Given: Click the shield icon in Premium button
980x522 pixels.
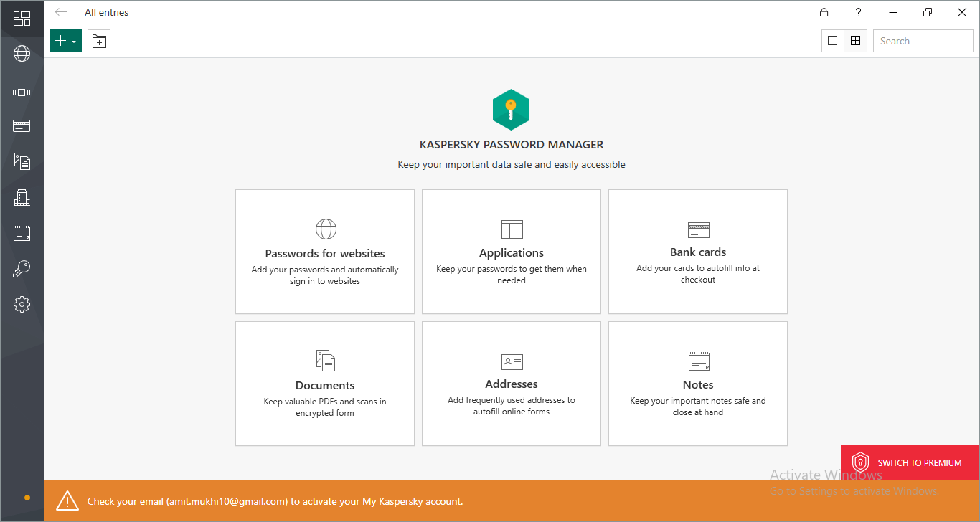Looking at the screenshot, I should click(860, 462).
